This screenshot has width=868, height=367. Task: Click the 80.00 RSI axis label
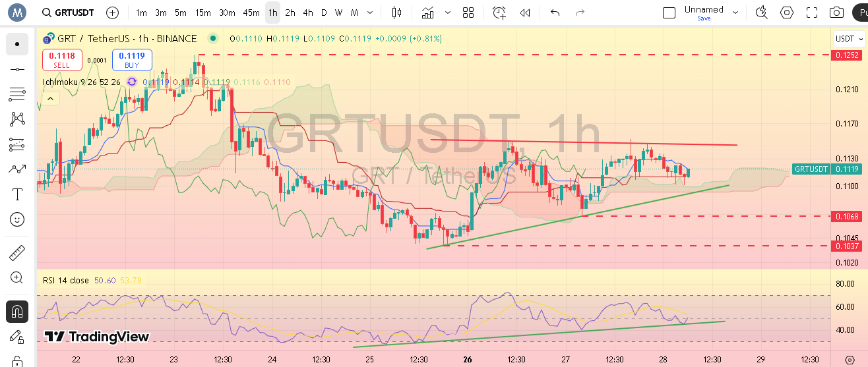pos(845,284)
